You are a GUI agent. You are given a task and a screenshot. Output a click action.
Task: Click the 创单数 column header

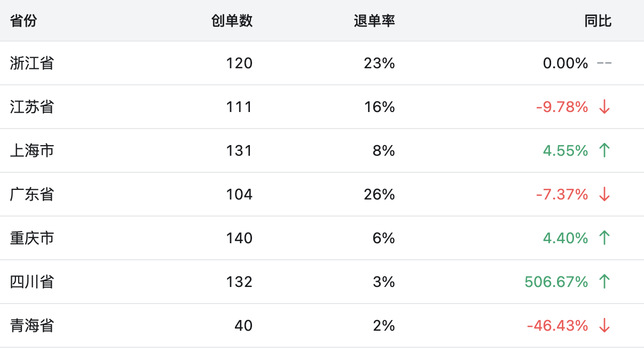click(231, 21)
